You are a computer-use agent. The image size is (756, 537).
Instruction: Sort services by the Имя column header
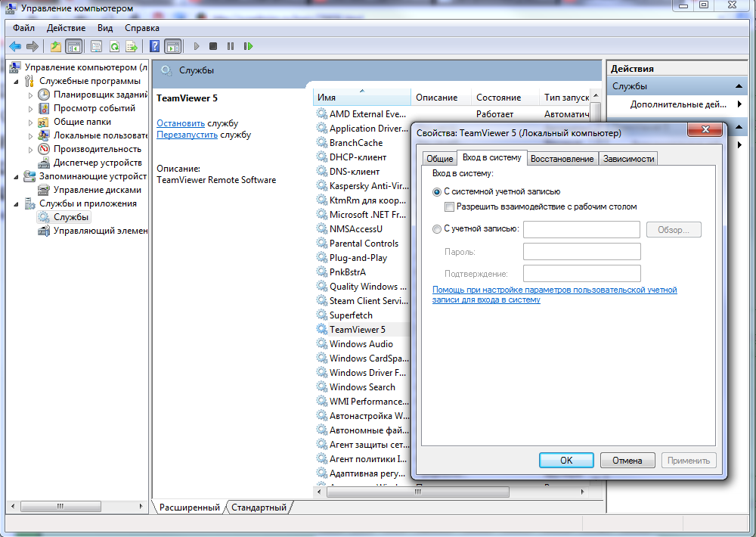[x=361, y=97]
